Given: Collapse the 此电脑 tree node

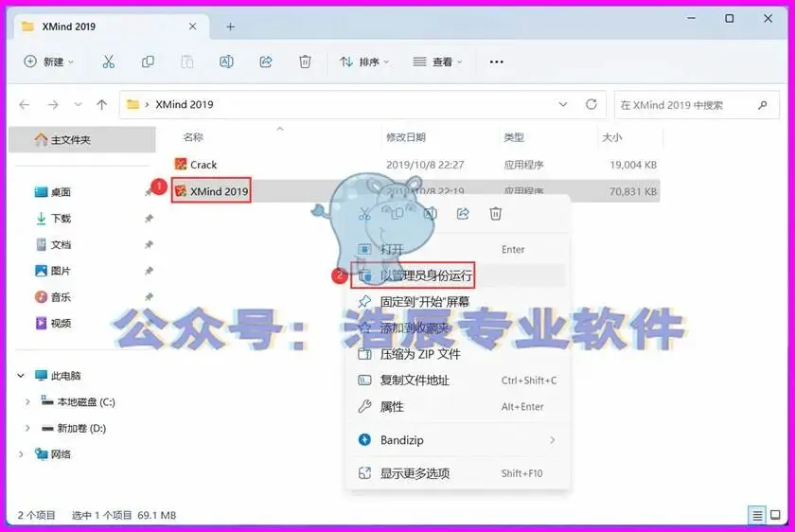Looking at the screenshot, I should click(21, 376).
